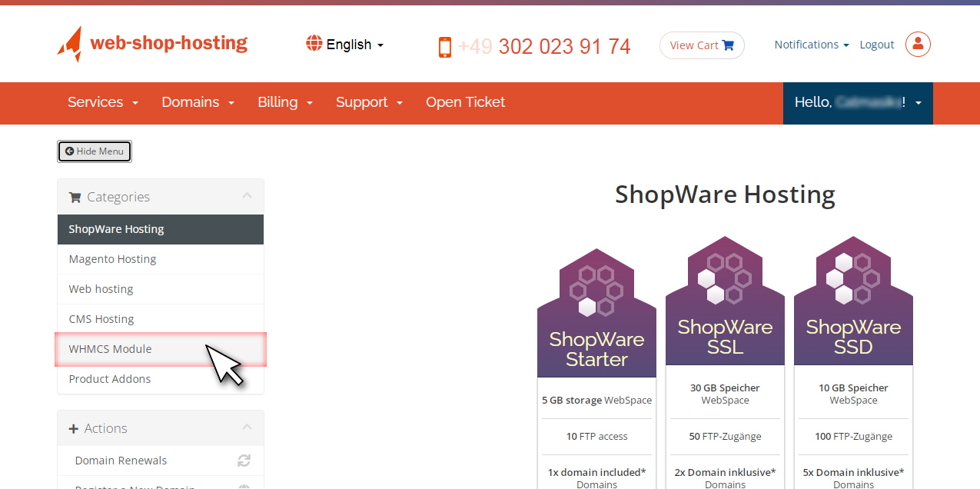Click the web-shop-hosting rocket logo
Screen dimensions: 980x489
(152, 44)
